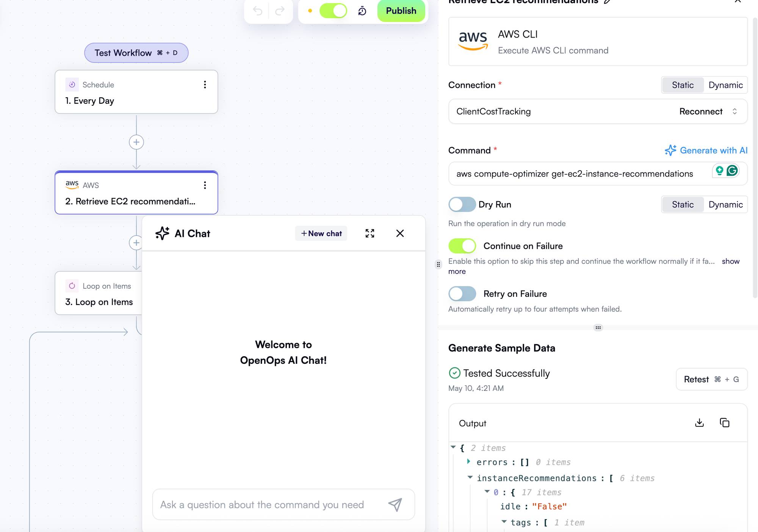Set Dry Run mode to Dynamic
Viewport: 758px width, 532px height.
725,204
